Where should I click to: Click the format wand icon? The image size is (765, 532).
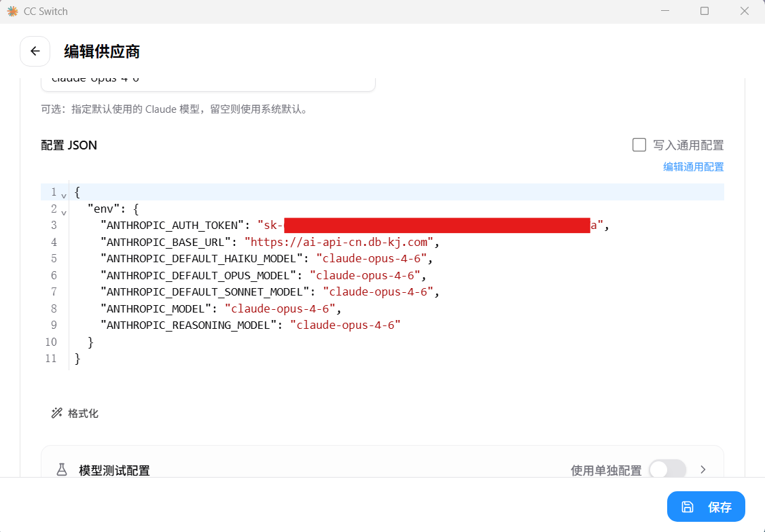point(57,413)
